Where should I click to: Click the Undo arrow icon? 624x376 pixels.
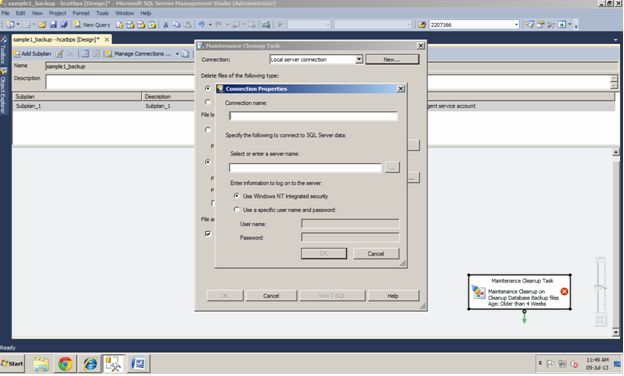point(201,25)
